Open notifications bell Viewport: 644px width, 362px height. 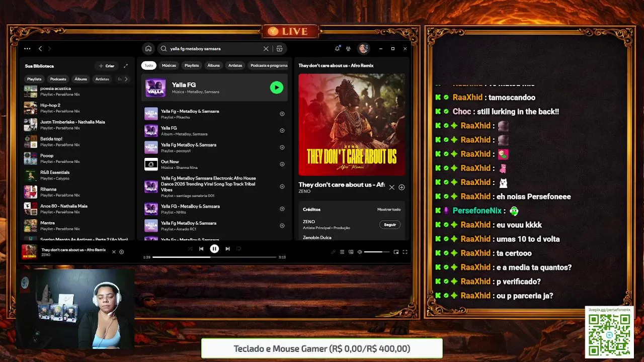[337, 49]
